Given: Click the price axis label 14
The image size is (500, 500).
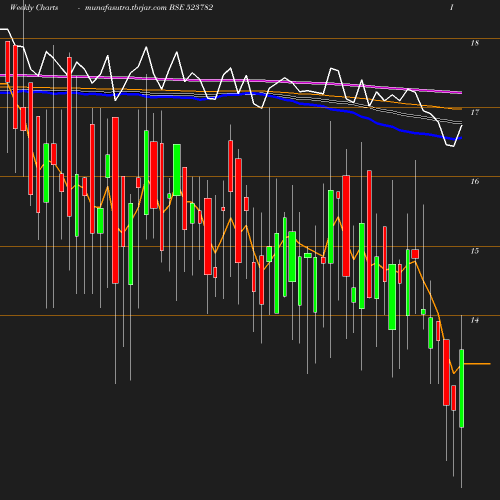Looking at the screenshot, I should pos(475,320).
